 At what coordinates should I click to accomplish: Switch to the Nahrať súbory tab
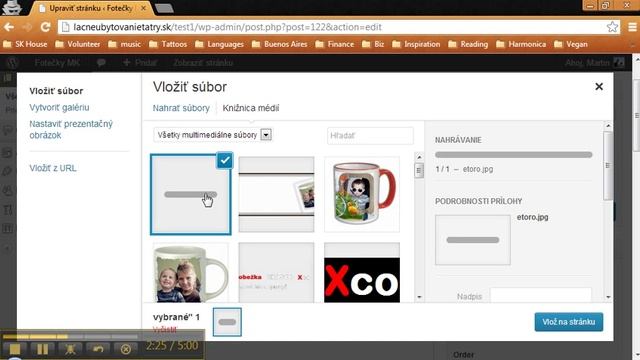pos(181,108)
